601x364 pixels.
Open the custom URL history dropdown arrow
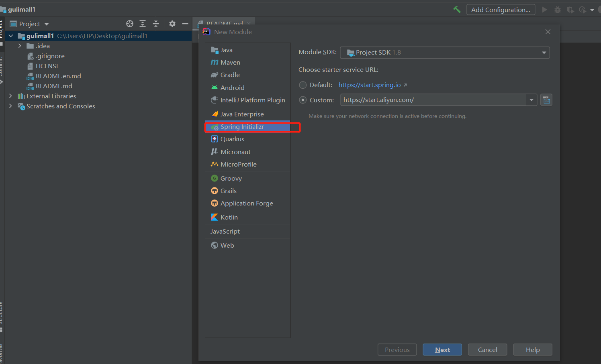[531, 100]
